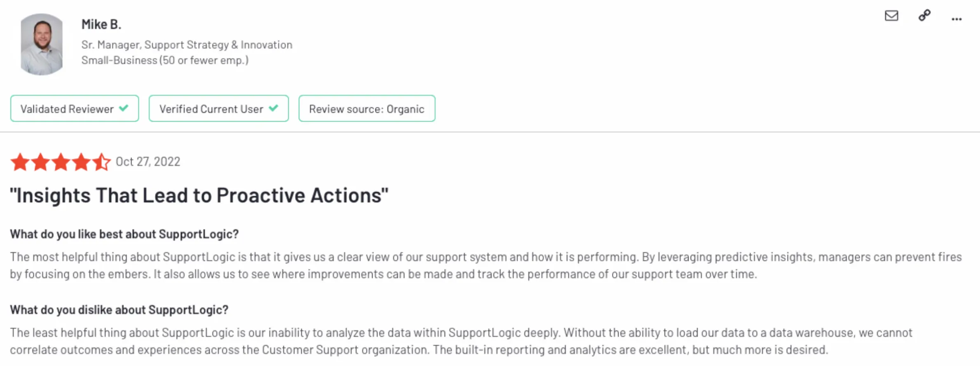Click the third rating star
The width and height of the screenshot is (980, 383).
tap(61, 161)
